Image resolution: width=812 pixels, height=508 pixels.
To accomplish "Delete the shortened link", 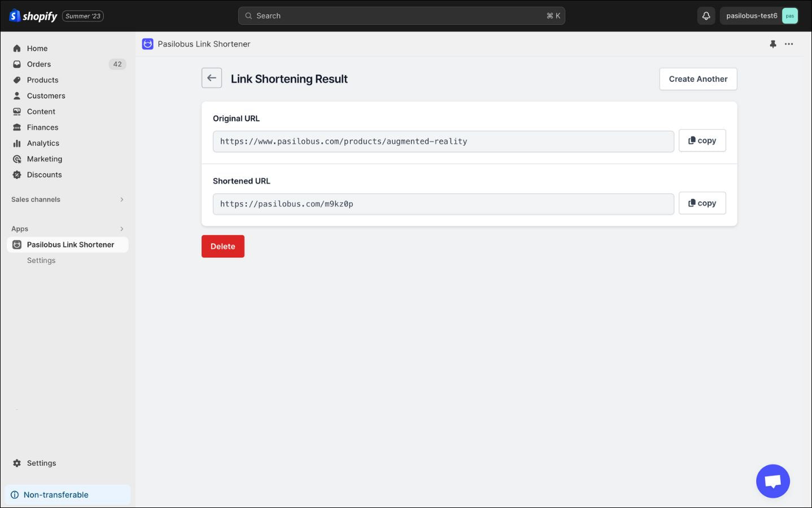I will pos(223,247).
